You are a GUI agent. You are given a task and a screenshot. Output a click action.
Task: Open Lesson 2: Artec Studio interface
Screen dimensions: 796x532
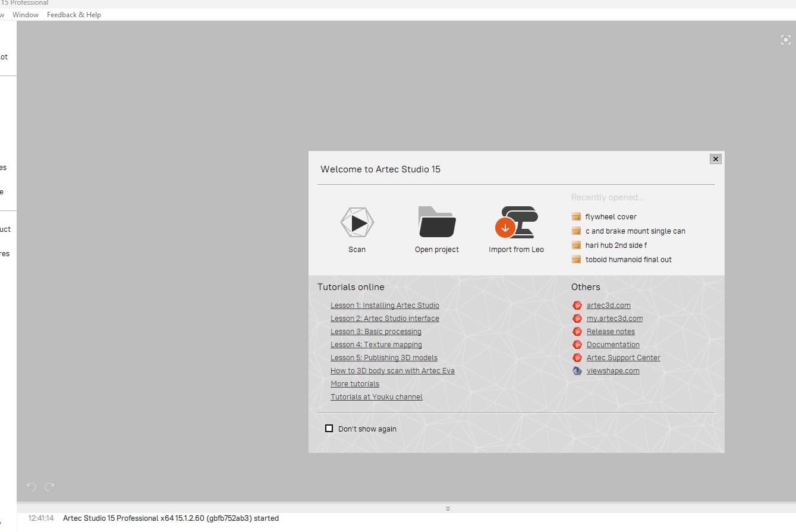(385, 319)
